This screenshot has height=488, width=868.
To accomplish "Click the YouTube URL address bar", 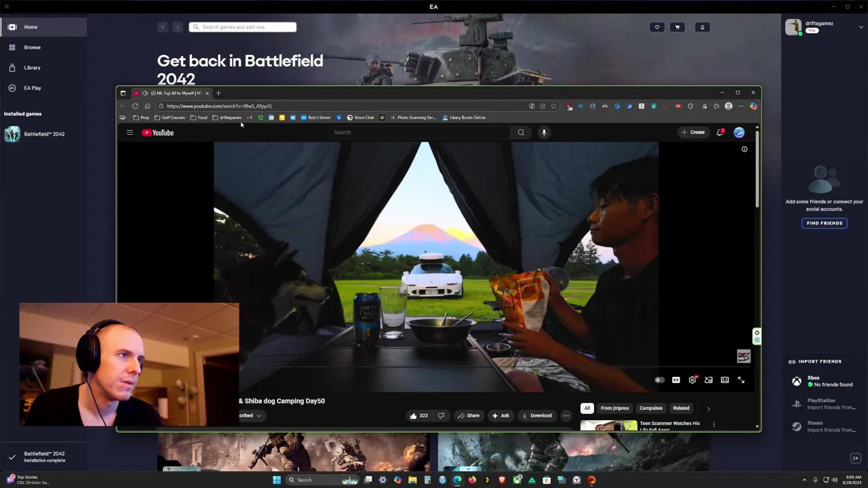I will (339, 106).
